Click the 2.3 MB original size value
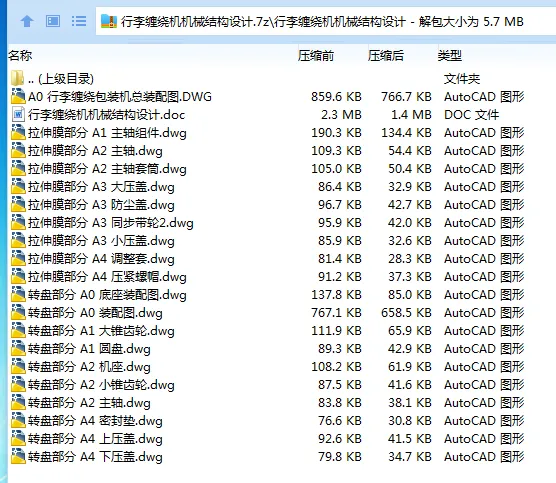Image resolution: width=556 pixels, height=483 pixels. tap(341, 115)
